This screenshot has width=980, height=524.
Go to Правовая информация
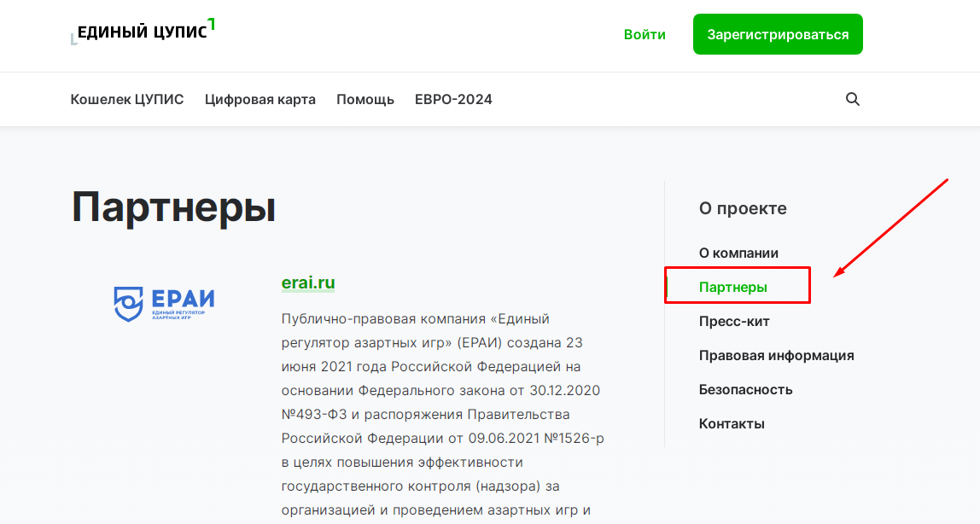tap(777, 355)
